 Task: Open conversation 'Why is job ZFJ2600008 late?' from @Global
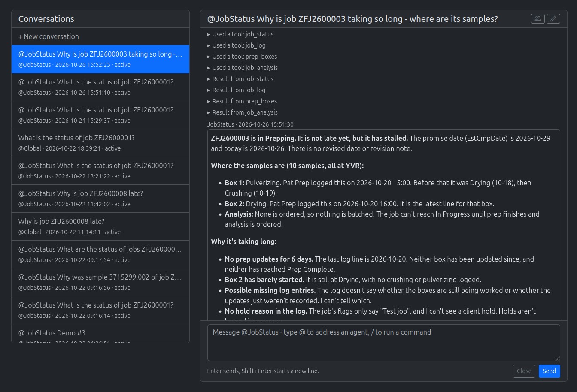100,226
